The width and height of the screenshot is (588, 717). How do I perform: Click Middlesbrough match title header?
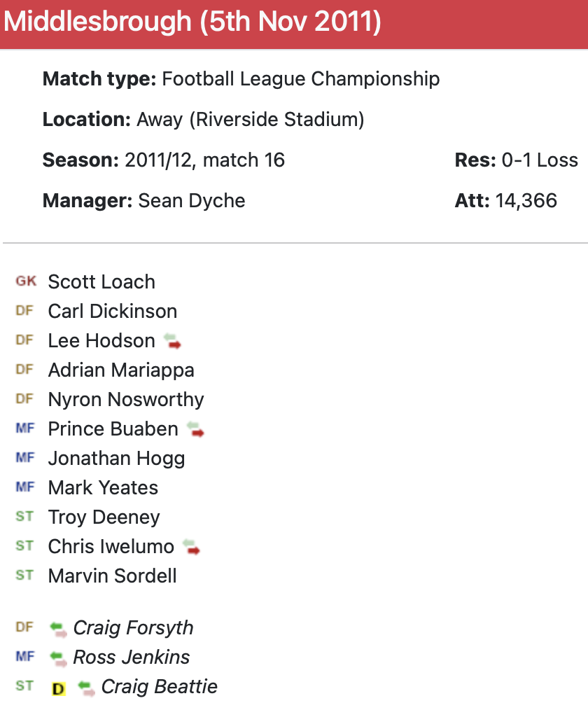[x=192, y=22]
